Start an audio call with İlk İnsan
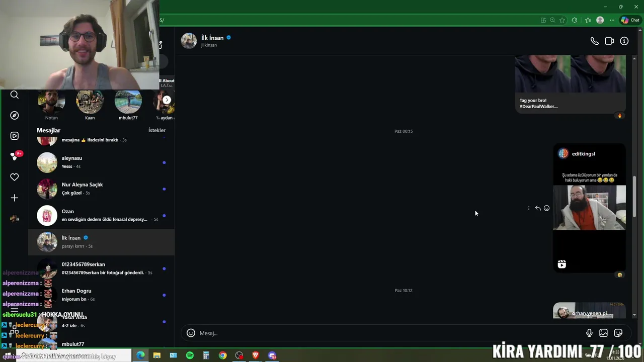Image resolution: width=644 pixels, height=362 pixels. pos(594,41)
